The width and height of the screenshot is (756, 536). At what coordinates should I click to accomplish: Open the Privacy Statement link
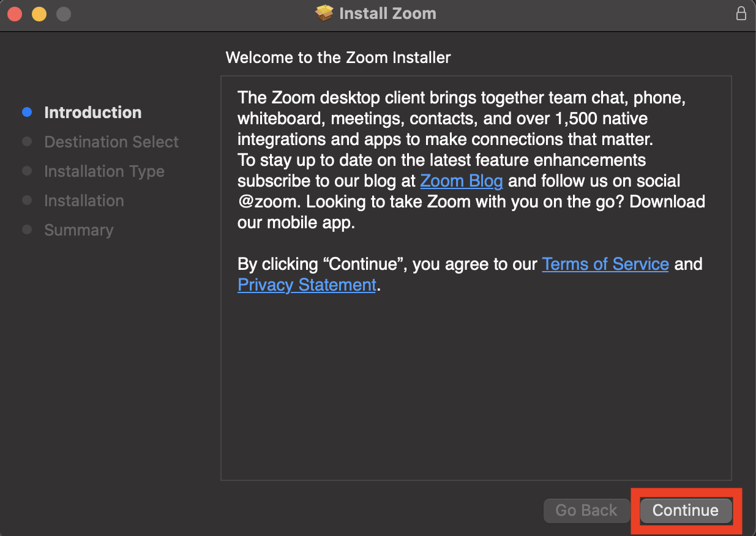[x=307, y=285]
